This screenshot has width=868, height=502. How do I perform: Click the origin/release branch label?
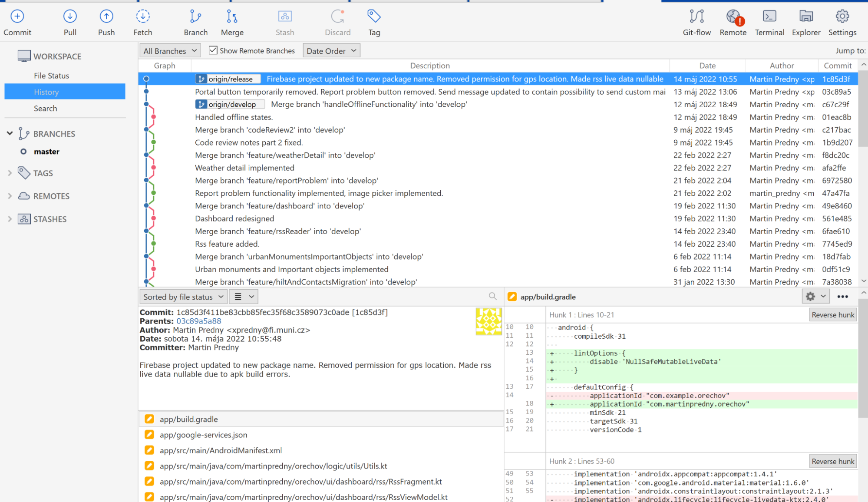point(228,79)
